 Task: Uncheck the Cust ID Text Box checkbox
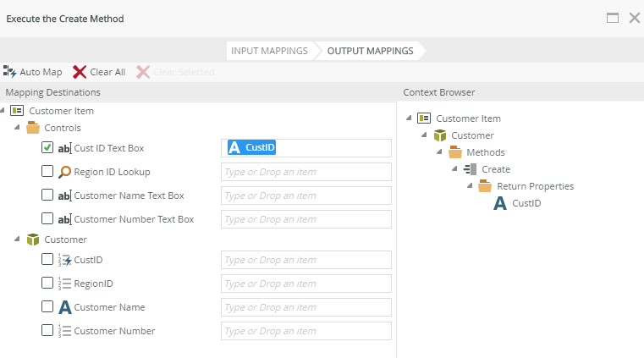(x=48, y=148)
